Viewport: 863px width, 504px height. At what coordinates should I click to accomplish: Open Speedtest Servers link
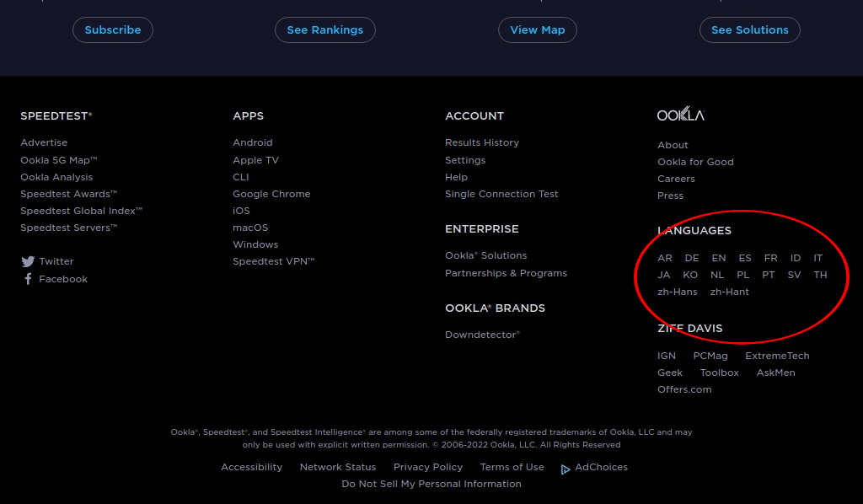(69, 228)
